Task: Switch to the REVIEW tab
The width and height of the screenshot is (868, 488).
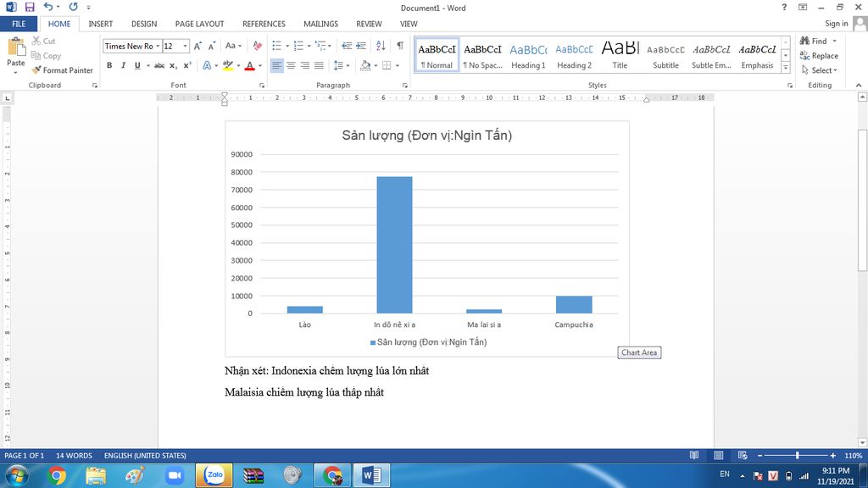Action: pyautogui.click(x=369, y=24)
